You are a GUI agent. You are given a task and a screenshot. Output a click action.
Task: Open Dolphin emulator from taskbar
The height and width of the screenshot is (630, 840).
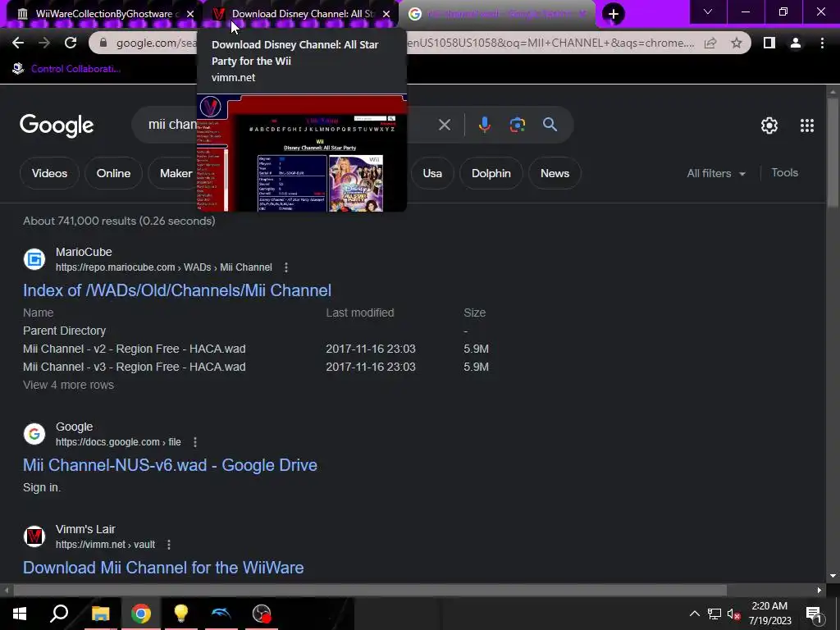click(x=221, y=614)
